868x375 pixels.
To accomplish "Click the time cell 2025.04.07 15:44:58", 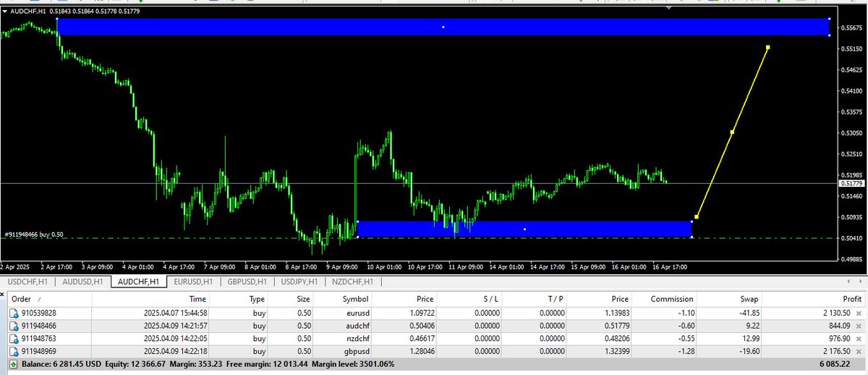I will tap(176, 313).
